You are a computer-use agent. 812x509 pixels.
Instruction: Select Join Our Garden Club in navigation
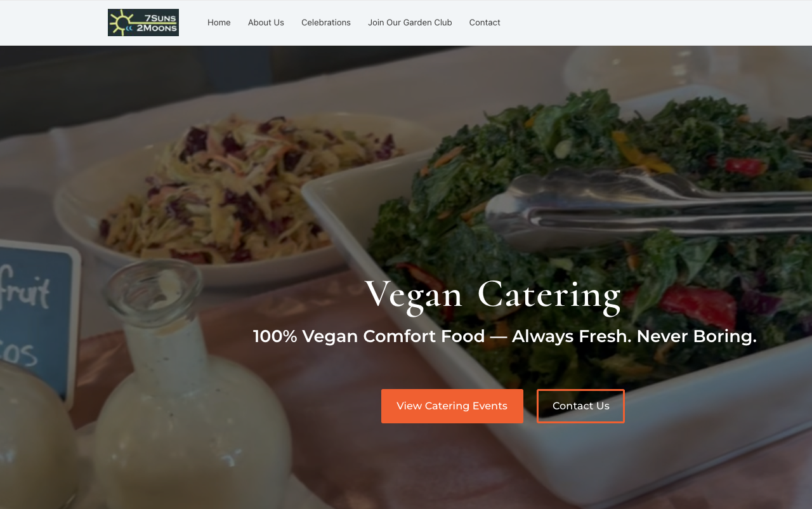[x=410, y=22]
